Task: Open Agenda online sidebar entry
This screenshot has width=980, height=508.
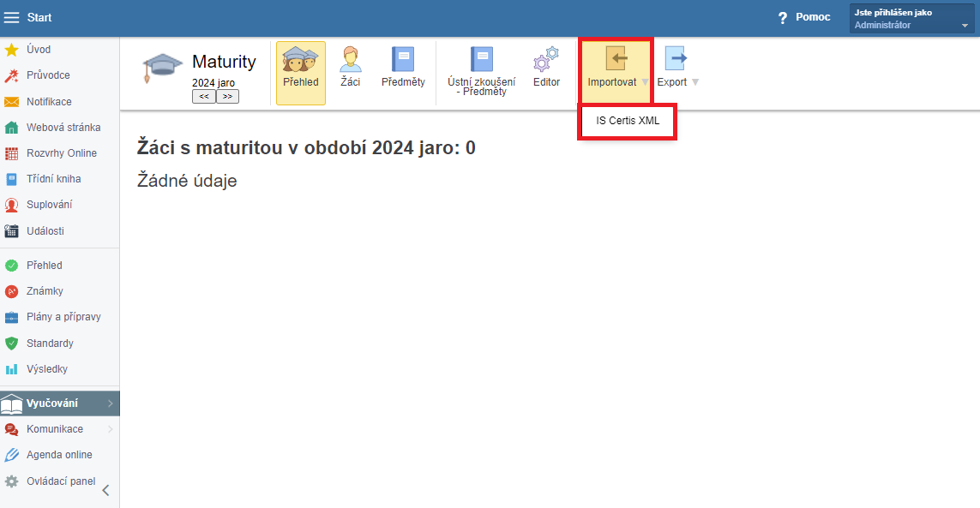Action: pos(59,455)
